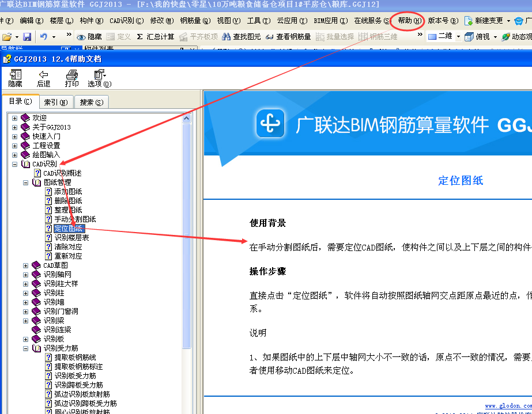This screenshot has width=532, height=414.
Task: Collapse the 识别受力筋 tree node
Action: tap(25, 348)
